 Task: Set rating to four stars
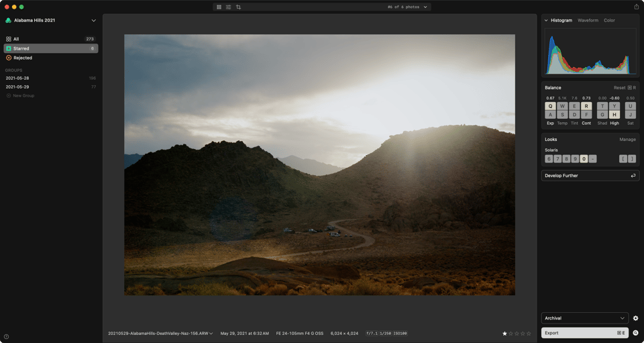point(523,334)
